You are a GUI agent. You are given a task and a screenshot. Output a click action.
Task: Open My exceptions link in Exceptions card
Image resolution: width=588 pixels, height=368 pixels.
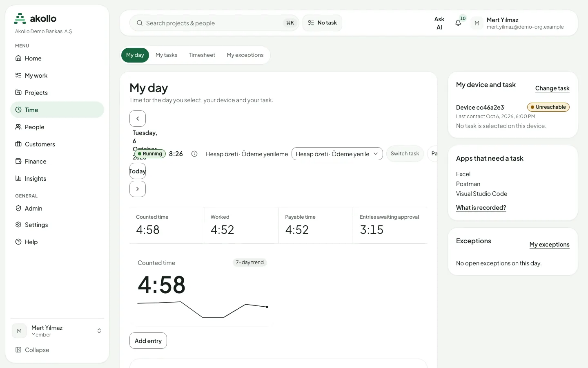coord(549,245)
